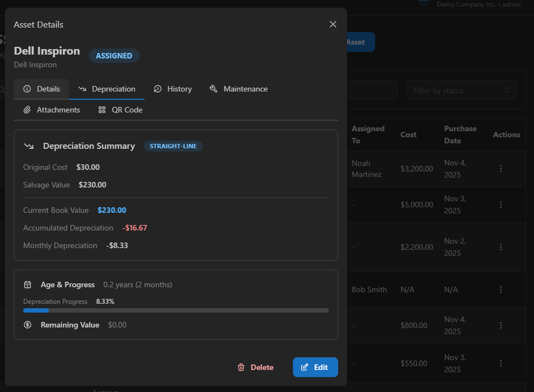Open the Details tab

click(41, 89)
